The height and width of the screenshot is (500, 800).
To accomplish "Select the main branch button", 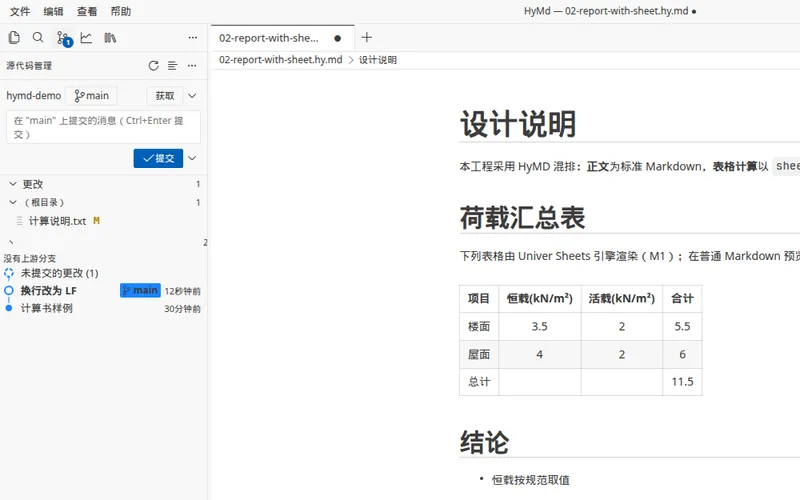I will point(91,95).
